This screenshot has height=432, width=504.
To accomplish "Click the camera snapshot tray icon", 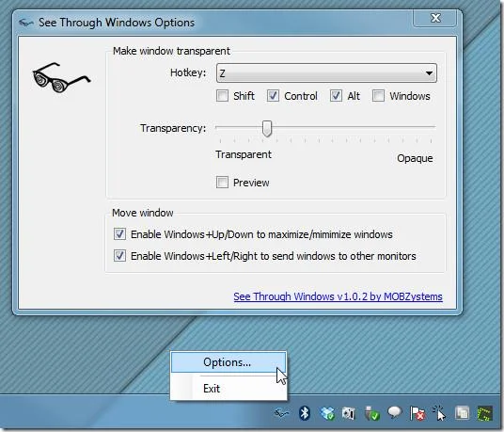I will [349, 413].
